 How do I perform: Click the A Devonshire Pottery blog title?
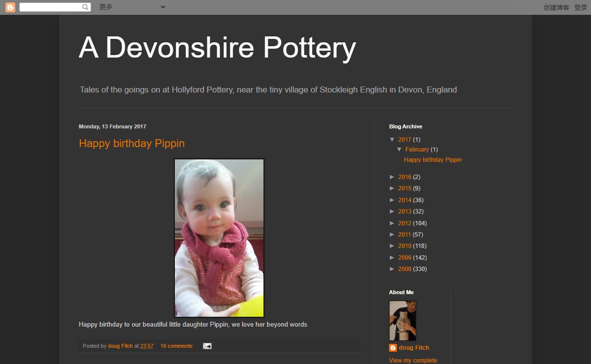pos(217,48)
